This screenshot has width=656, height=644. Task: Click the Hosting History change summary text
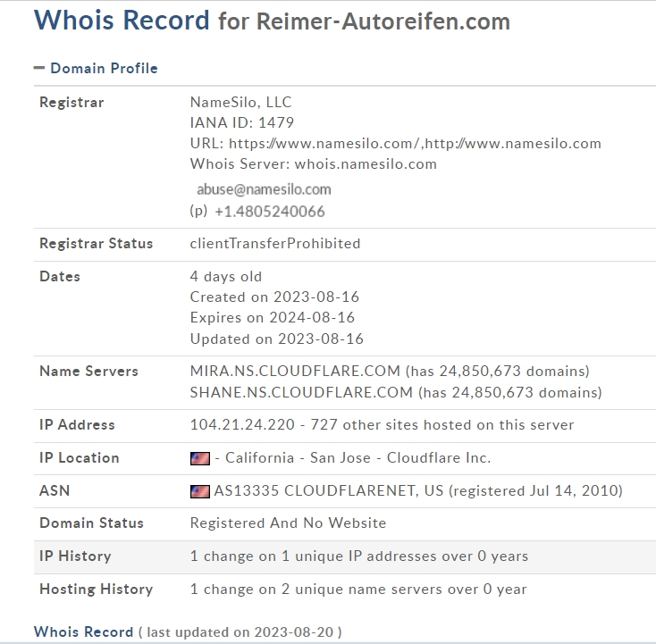pos(358,589)
